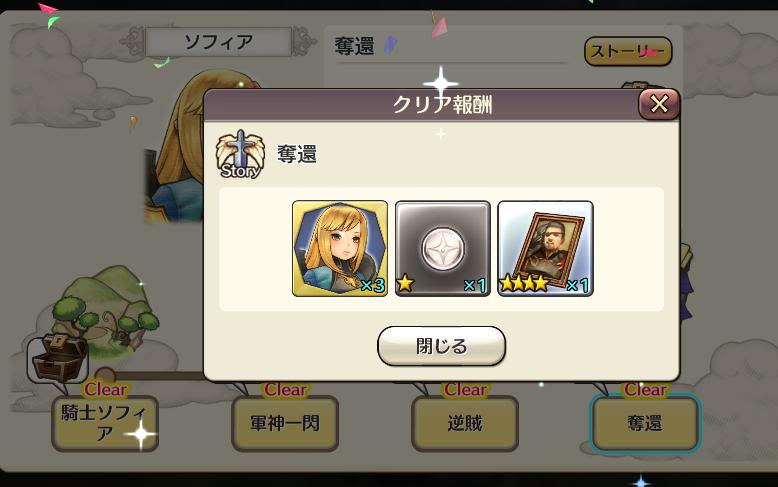This screenshot has width=778, height=487.
Task: Click the 奪還 heading behind the dialog
Action: [354, 46]
